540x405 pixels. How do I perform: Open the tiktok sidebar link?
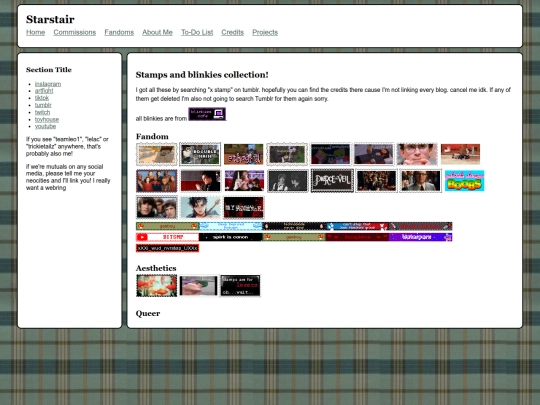[42, 98]
